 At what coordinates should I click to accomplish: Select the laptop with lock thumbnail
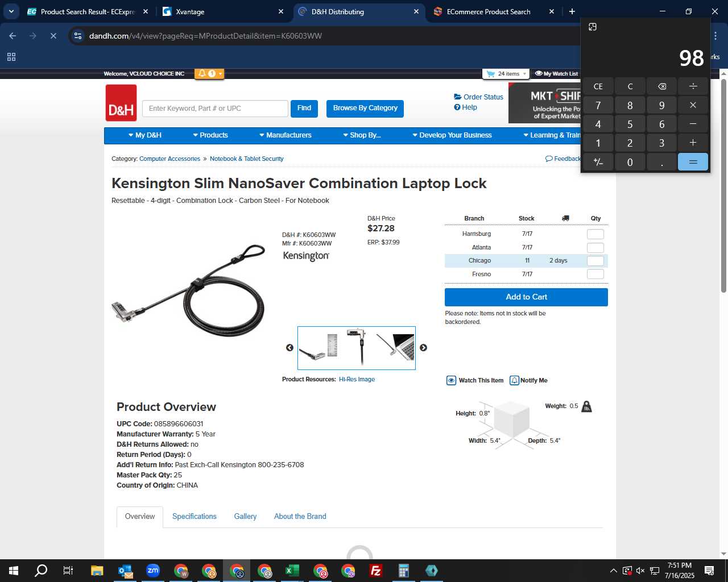pyautogui.click(x=395, y=347)
